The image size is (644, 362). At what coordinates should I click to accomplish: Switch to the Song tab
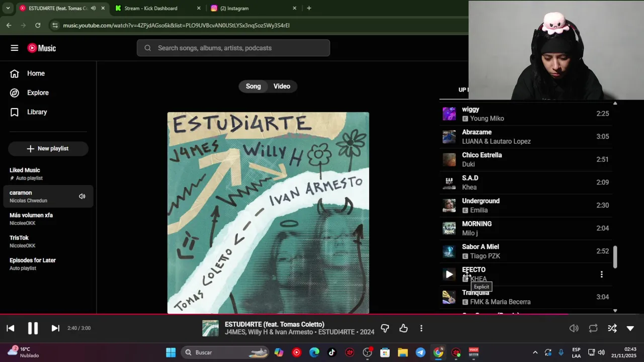[x=253, y=86]
